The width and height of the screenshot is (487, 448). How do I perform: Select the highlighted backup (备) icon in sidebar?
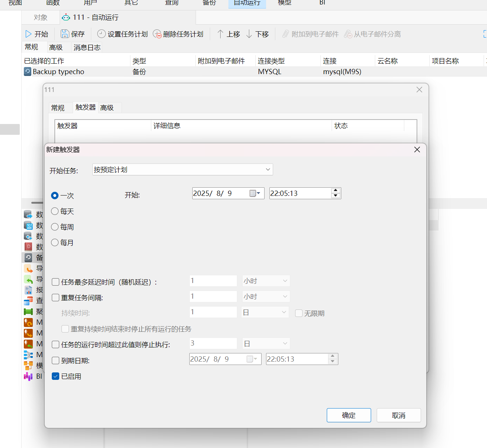click(28, 257)
